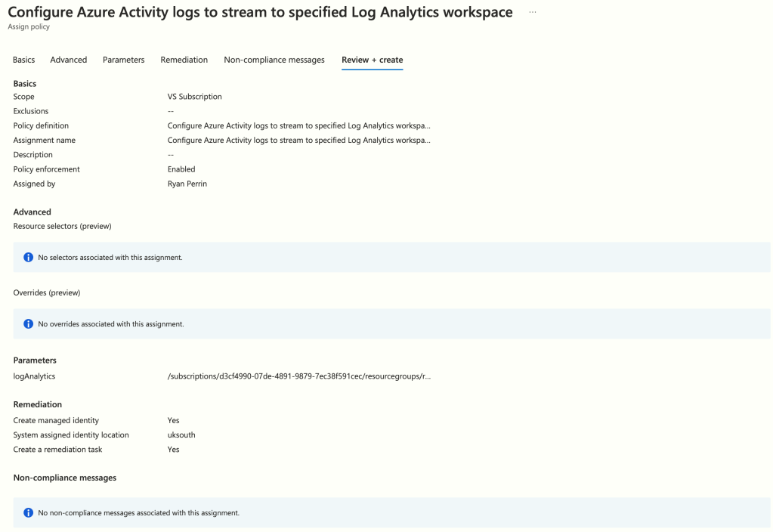Click info icon in non-compliance messages banner
Image resolution: width=773 pixels, height=532 pixels.
[29, 512]
